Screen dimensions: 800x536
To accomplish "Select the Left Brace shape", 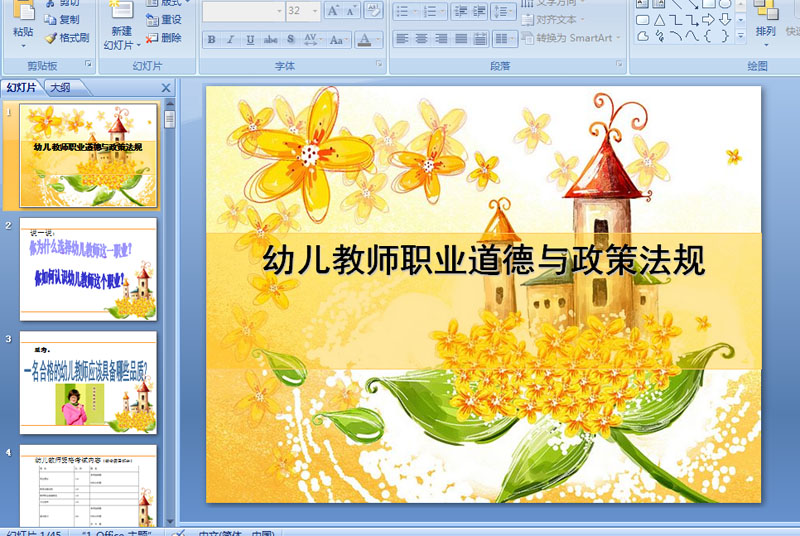I will point(708,36).
